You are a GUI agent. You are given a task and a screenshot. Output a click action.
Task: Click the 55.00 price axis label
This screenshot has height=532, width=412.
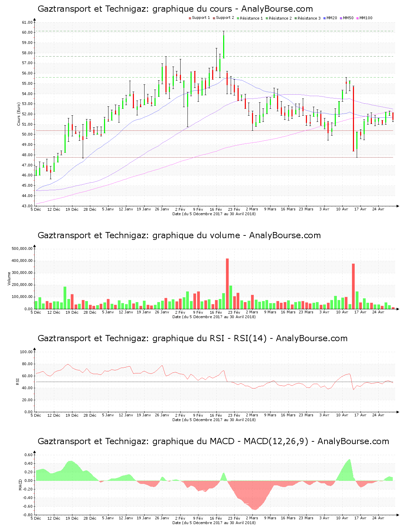coord(27,83)
